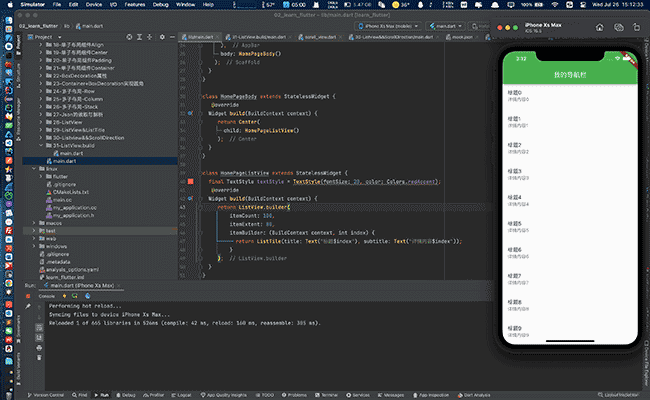Open Problems tool window button

click(x=294, y=395)
